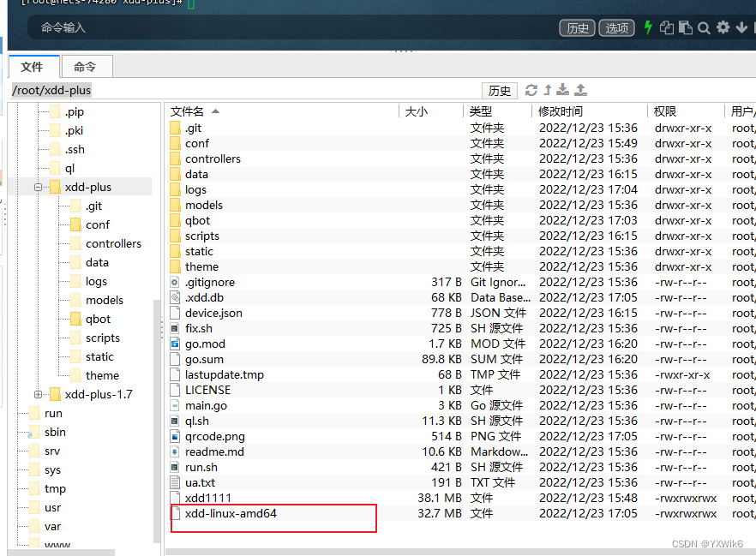Collapse the xdd-plus tree node
The height and width of the screenshot is (556, 756).
(38, 187)
